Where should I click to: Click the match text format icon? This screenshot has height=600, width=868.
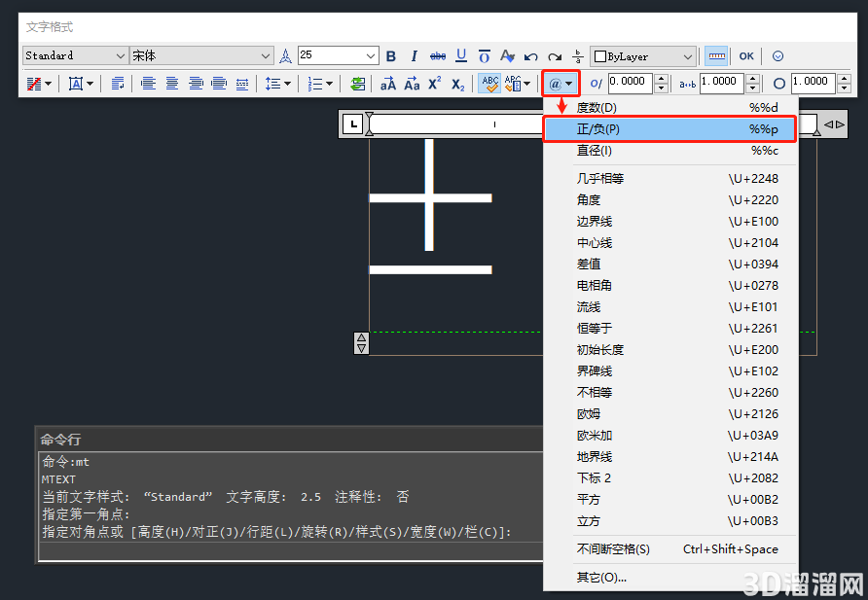[507, 55]
